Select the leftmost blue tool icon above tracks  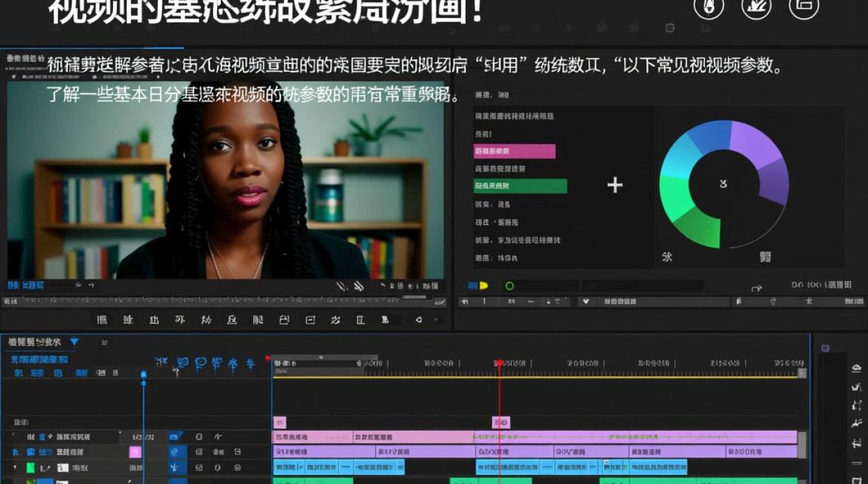coord(161,363)
